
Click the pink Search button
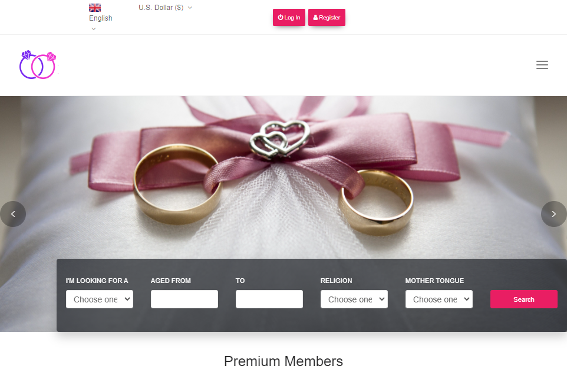pyautogui.click(x=523, y=299)
